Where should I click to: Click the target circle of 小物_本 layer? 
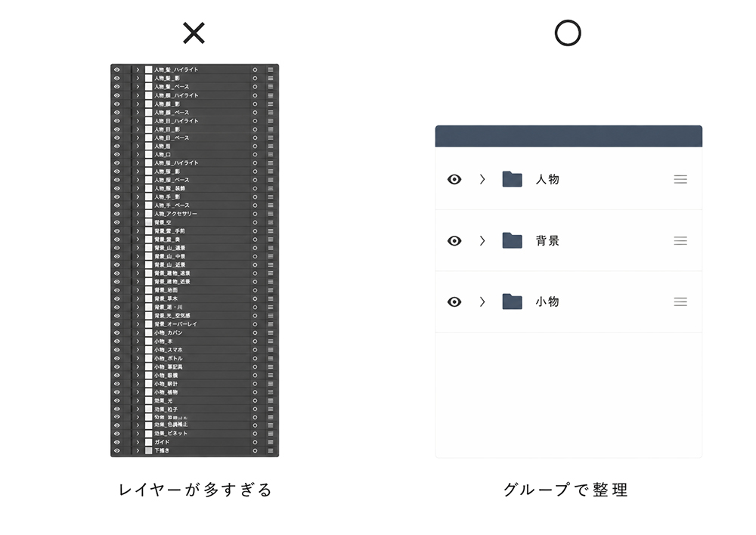[255, 342]
